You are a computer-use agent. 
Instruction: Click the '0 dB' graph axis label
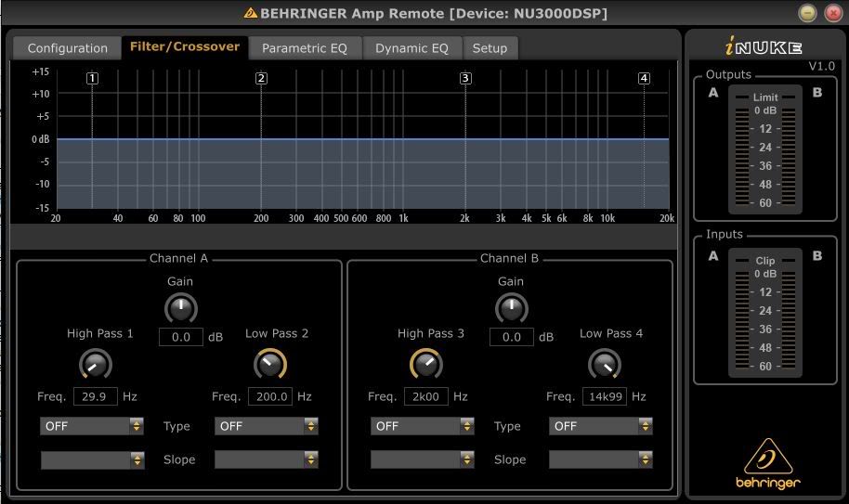pyautogui.click(x=41, y=139)
